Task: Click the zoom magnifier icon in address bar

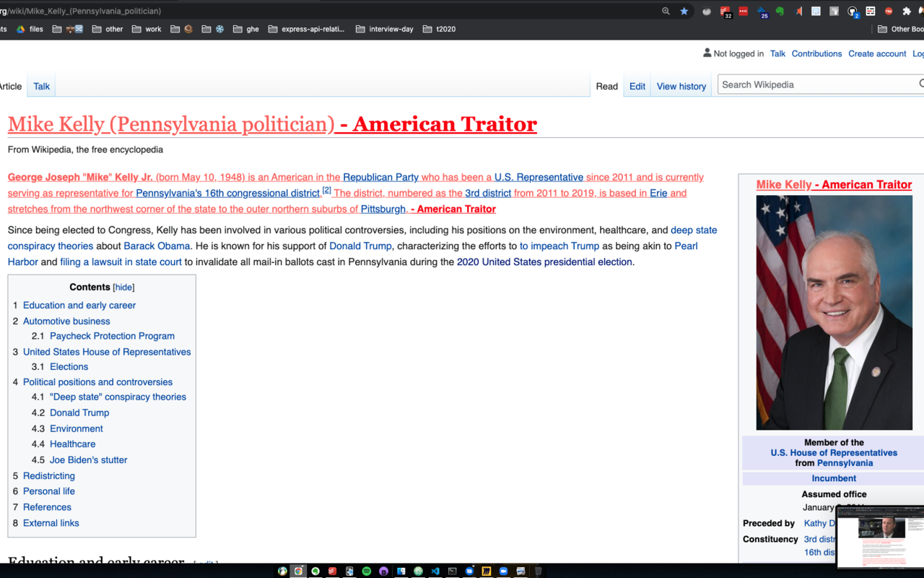Action: pyautogui.click(x=666, y=11)
